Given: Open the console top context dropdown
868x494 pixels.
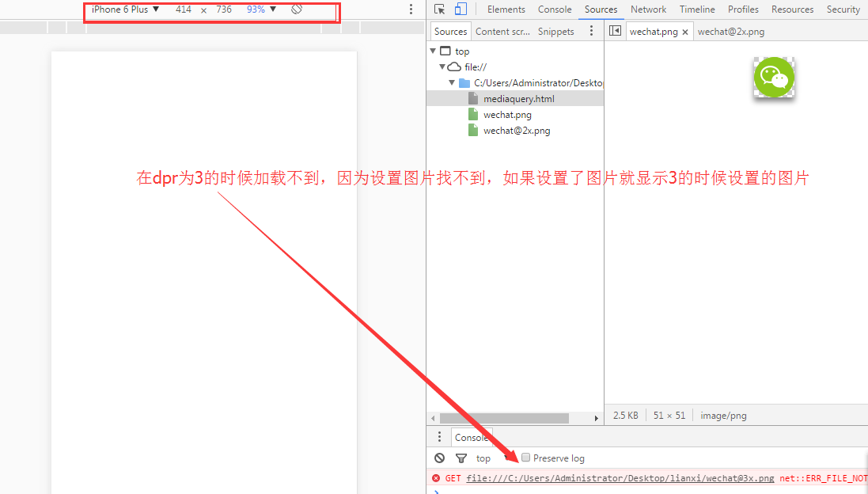Looking at the screenshot, I should click(x=491, y=458).
